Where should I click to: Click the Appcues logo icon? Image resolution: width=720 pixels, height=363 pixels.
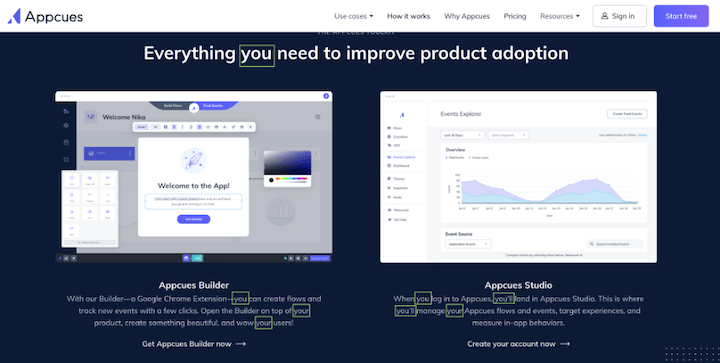tap(14, 16)
